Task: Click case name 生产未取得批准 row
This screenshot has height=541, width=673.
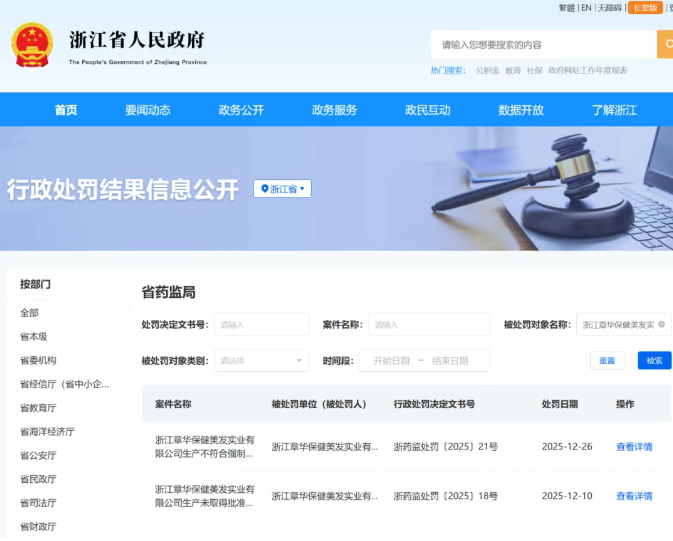Action: click(204, 496)
